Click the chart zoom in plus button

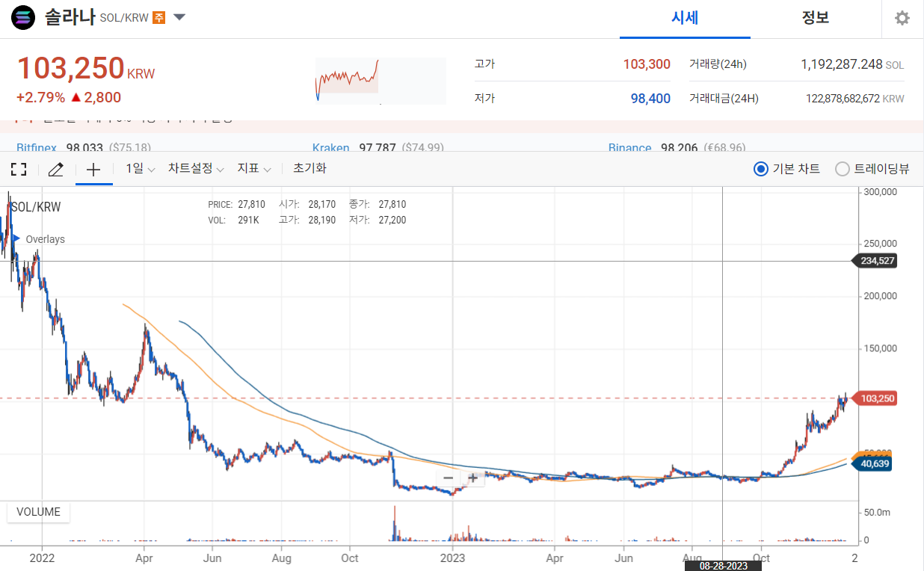click(x=472, y=478)
